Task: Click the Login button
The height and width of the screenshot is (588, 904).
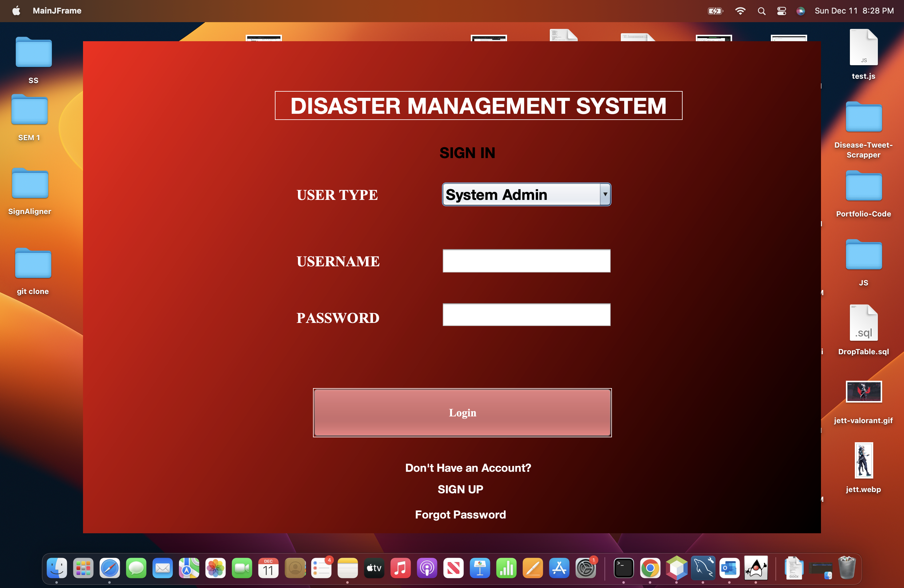Action: point(462,412)
